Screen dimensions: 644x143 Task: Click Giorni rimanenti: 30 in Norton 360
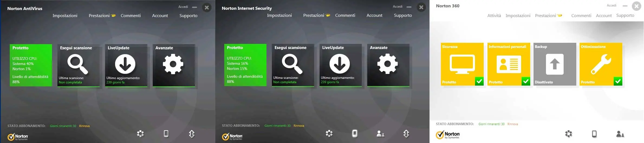(x=492, y=124)
